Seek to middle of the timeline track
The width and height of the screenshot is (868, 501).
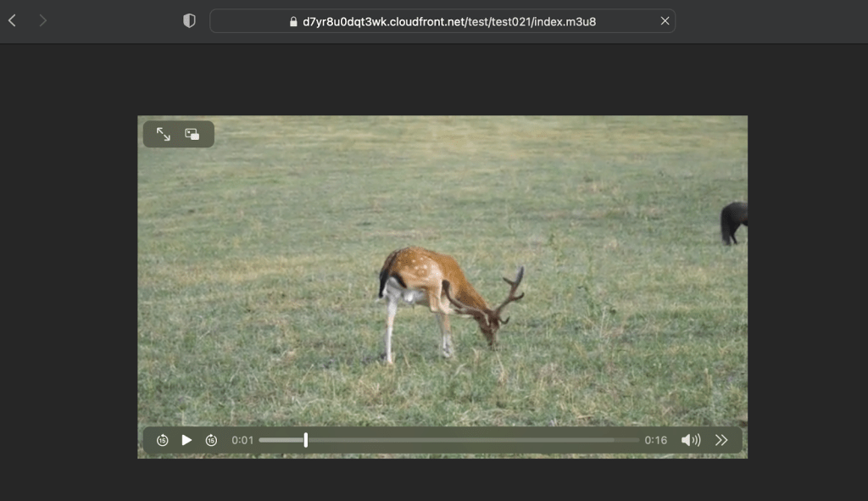[449, 440]
